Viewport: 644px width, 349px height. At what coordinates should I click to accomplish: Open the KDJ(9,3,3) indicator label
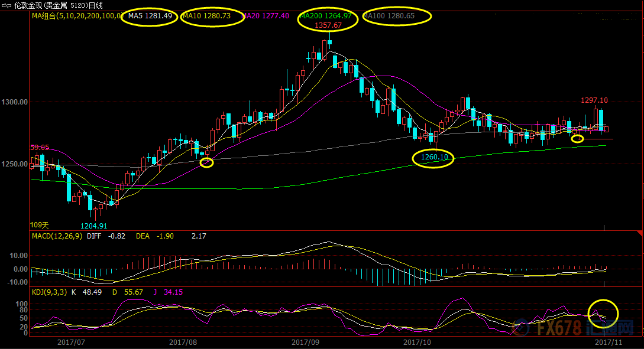coord(49,292)
